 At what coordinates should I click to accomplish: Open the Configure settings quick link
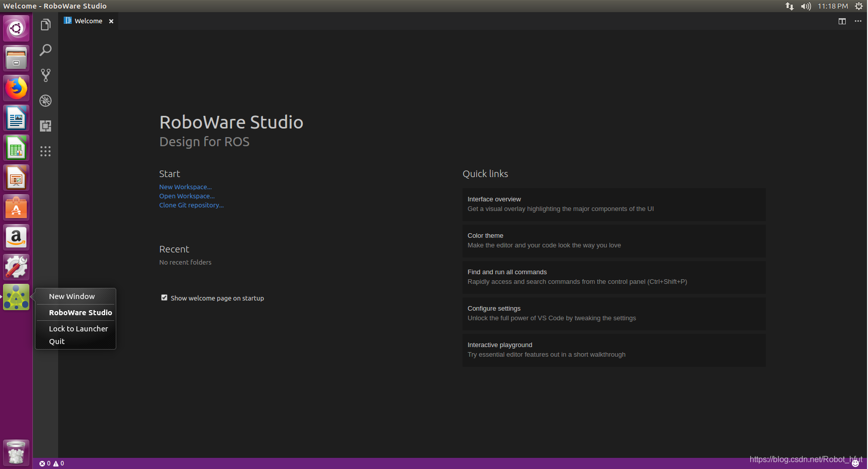(614, 314)
